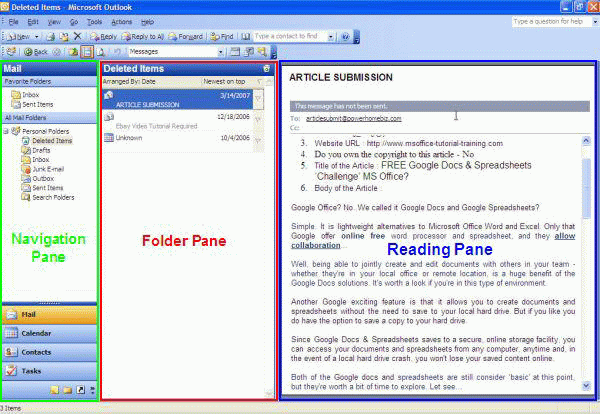Click the Delete X icon
This screenshot has height=414, width=600.
click(x=78, y=36)
